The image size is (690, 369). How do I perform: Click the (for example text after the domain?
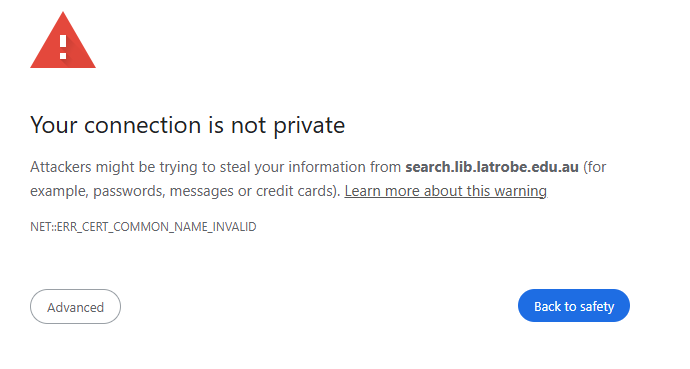(595, 167)
